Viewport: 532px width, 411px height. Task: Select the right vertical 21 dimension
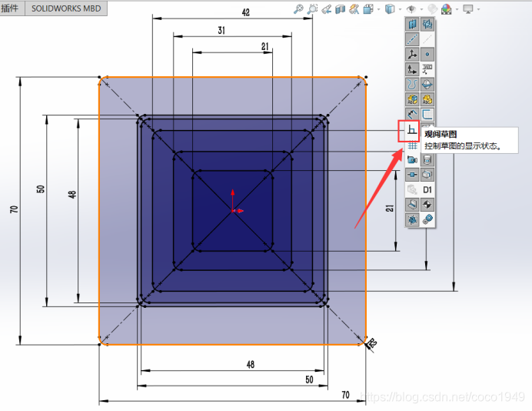(390, 208)
